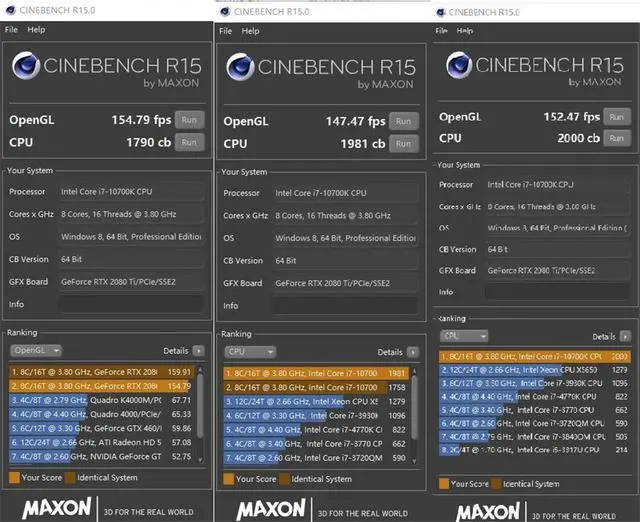Select i7-10700 row scoring 1758
This screenshot has width=640, height=522.
coord(315,387)
